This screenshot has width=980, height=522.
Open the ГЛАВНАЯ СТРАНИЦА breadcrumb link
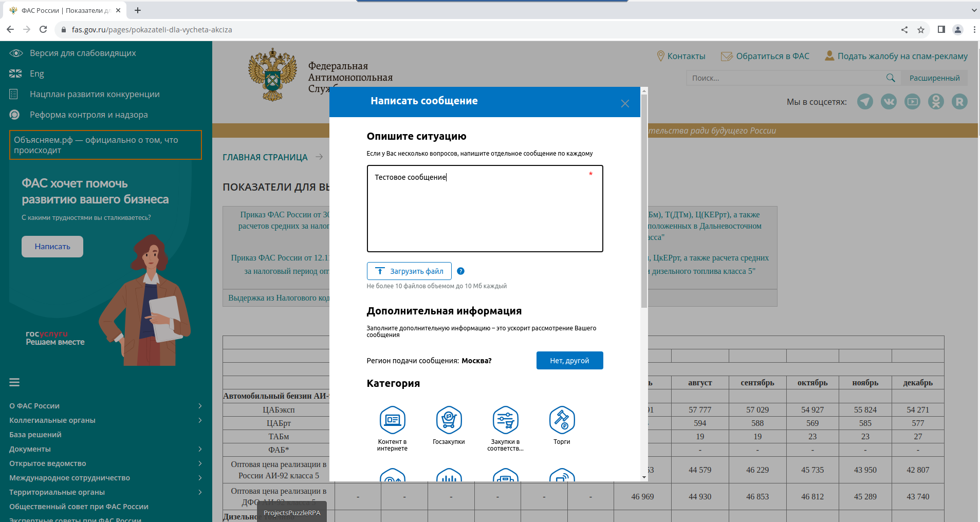(265, 157)
